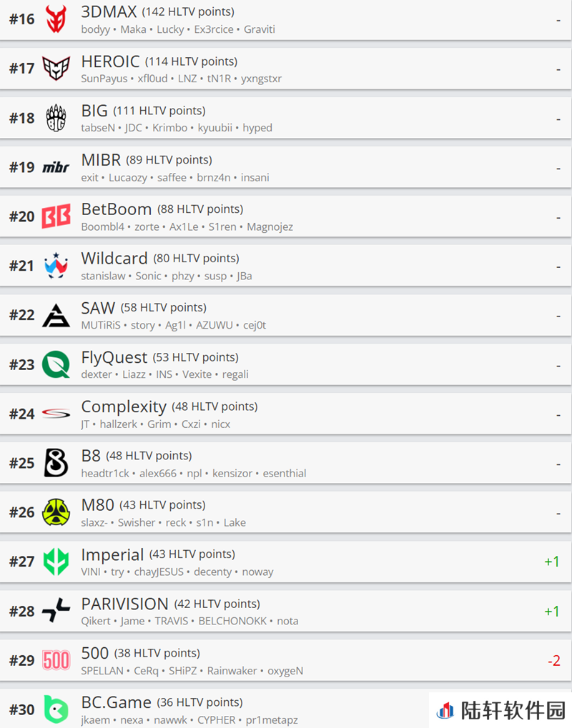572x728 pixels.
Task: Click the FlyQuest green leaf logo
Action: 56,364
